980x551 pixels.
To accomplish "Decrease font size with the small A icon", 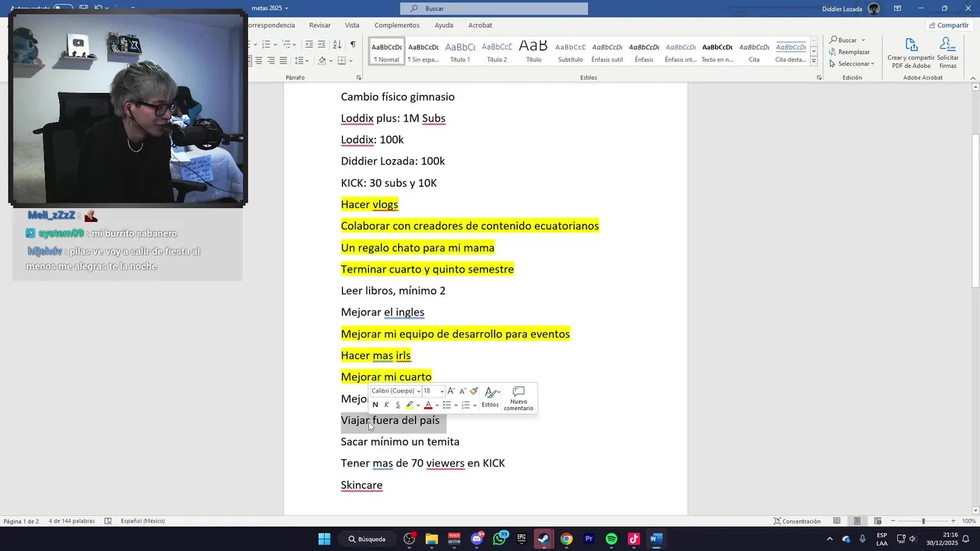I will point(462,391).
